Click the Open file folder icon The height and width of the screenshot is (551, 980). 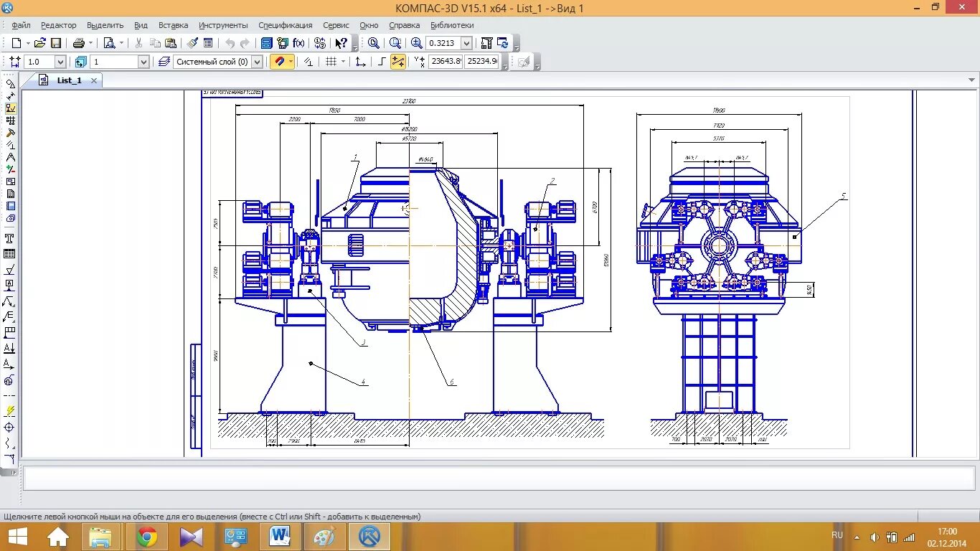[40, 43]
